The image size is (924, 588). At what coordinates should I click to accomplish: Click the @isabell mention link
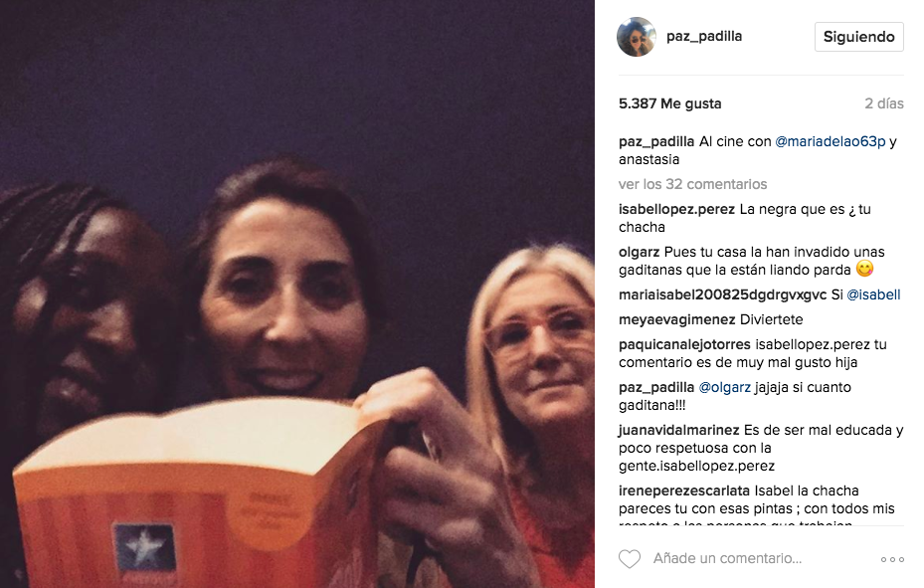click(x=873, y=294)
